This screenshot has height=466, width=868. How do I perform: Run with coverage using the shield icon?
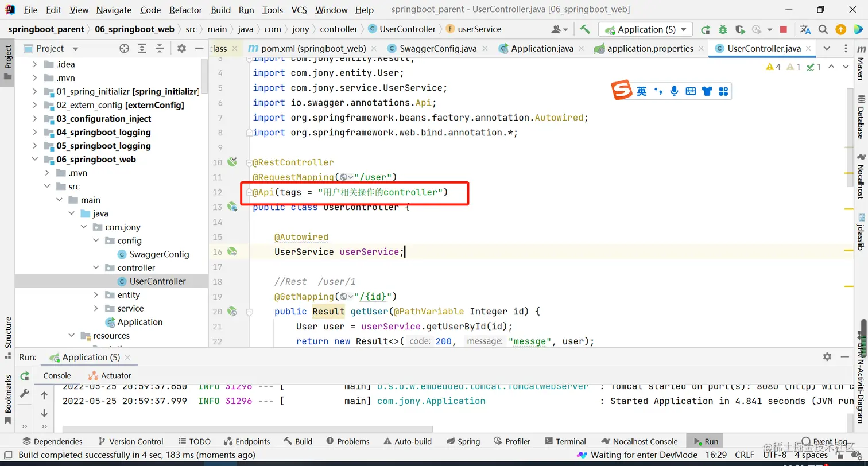pos(740,29)
